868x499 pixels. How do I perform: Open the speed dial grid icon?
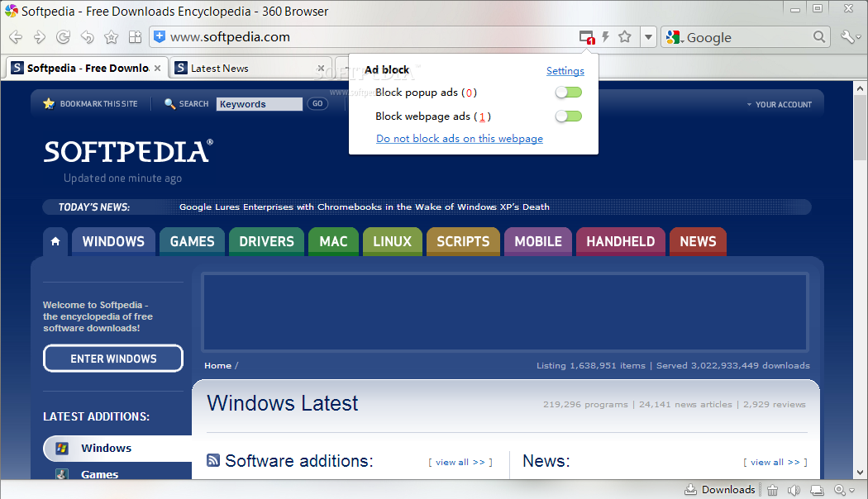pos(135,37)
